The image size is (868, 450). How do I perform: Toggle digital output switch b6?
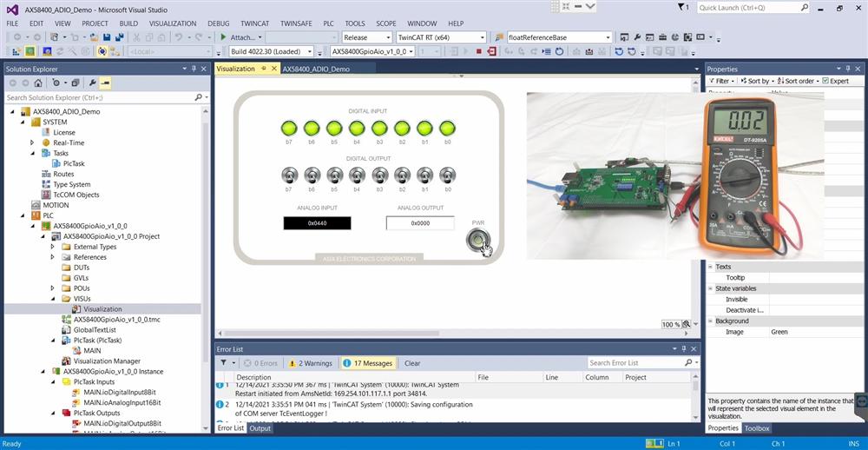point(312,175)
